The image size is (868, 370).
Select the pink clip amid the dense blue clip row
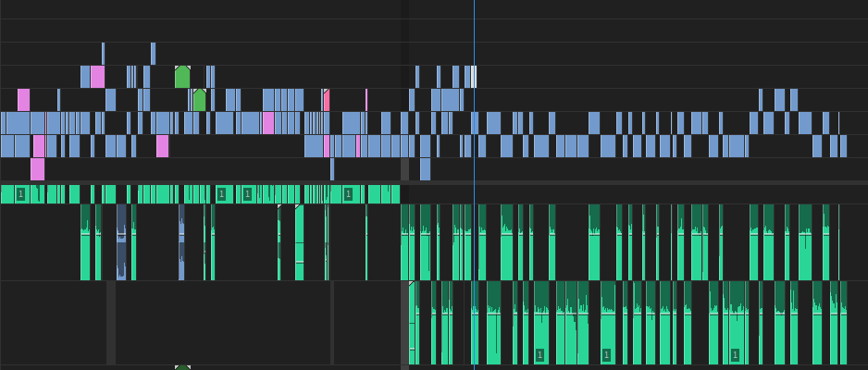(x=268, y=123)
